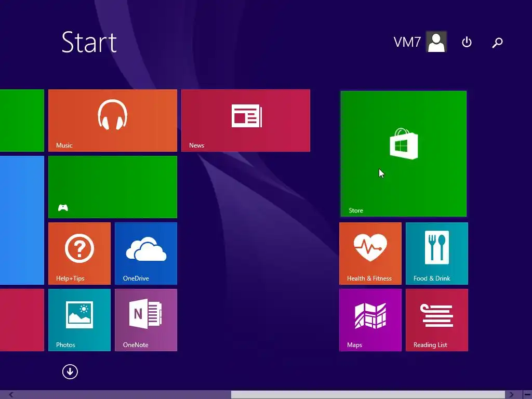The image size is (532, 399).
Task: Open the Reading List tile
Action: click(x=436, y=320)
